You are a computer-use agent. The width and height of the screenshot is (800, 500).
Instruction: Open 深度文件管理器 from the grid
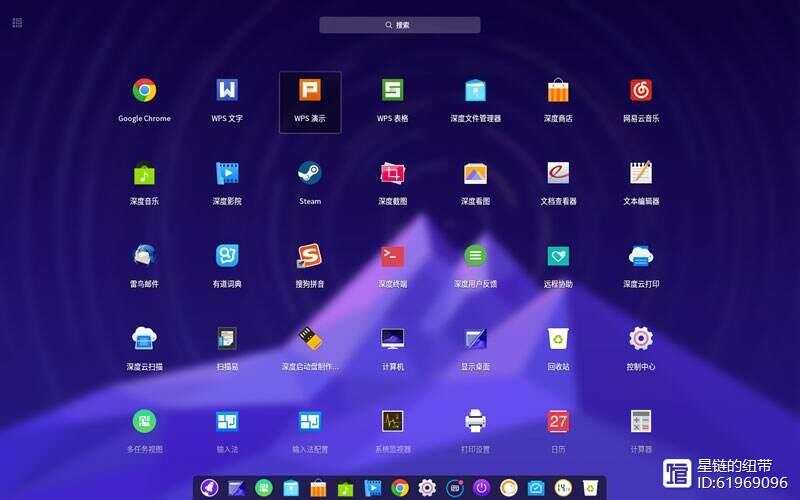476,91
